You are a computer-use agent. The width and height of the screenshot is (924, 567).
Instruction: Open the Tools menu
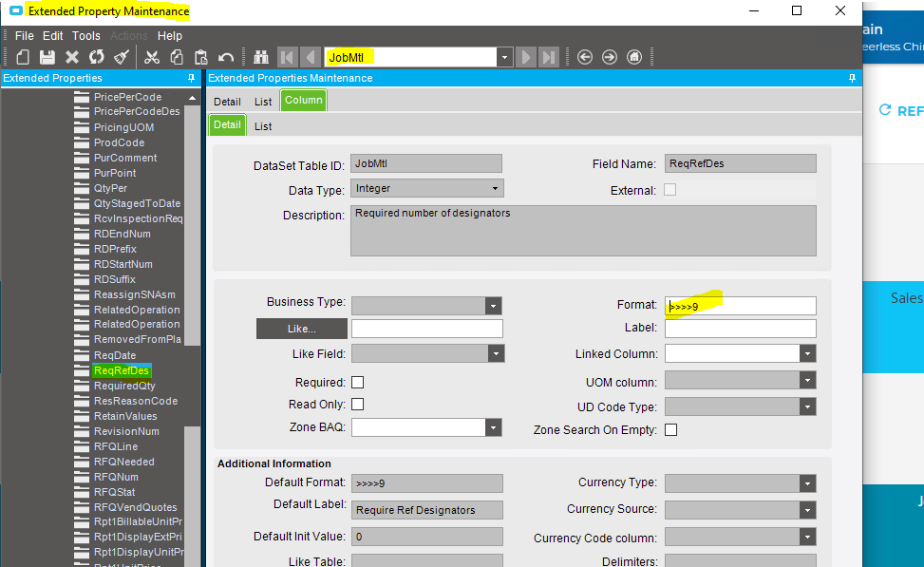click(86, 36)
